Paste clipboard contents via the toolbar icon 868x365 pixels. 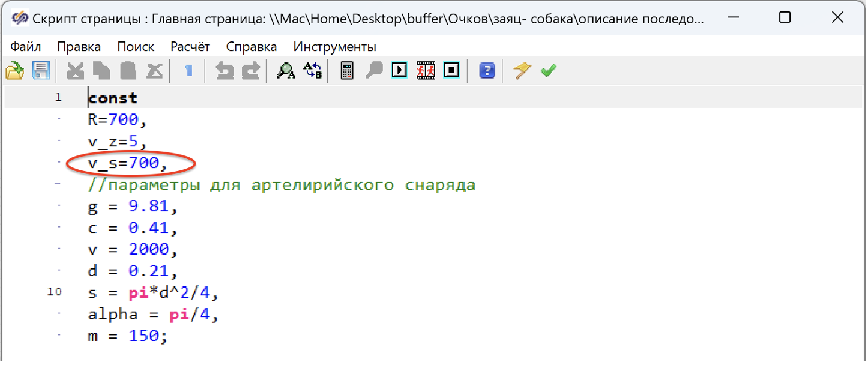pyautogui.click(x=128, y=71)
